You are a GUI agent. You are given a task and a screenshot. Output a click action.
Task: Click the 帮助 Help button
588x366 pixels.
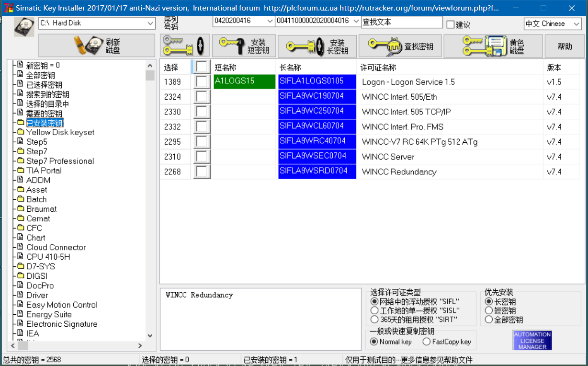pos(565,46)
